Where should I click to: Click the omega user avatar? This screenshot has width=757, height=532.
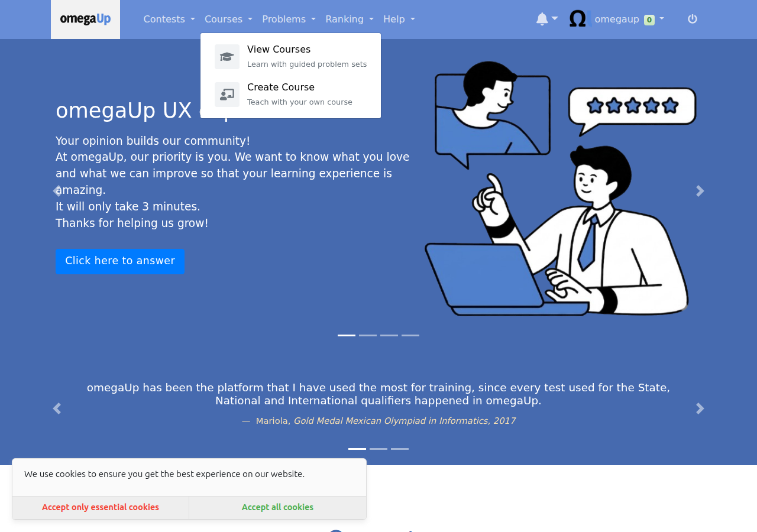tap(580, 19)
